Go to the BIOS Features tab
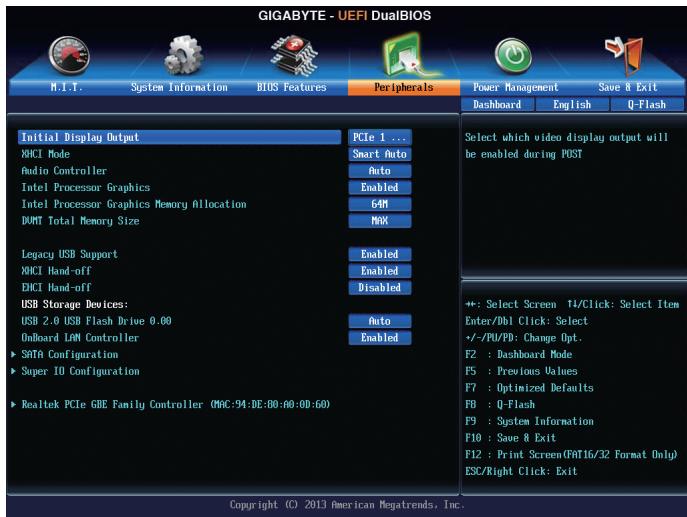This screenshot has height=517, width=687. [292, 88]
